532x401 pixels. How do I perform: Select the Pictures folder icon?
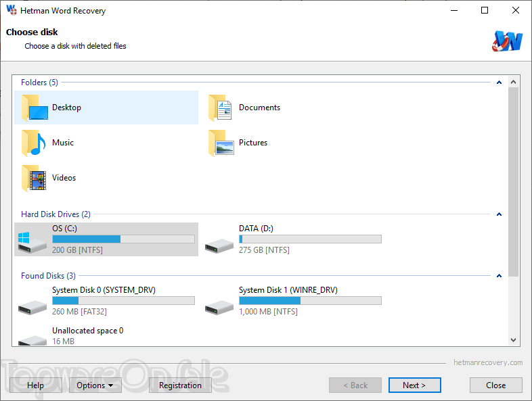pos(221,143)
